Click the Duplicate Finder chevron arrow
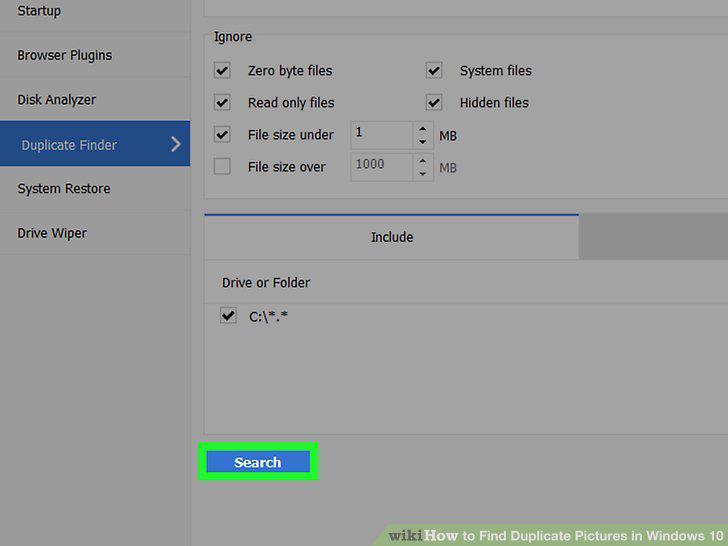 pyautogui.click(x=176, y=144)
